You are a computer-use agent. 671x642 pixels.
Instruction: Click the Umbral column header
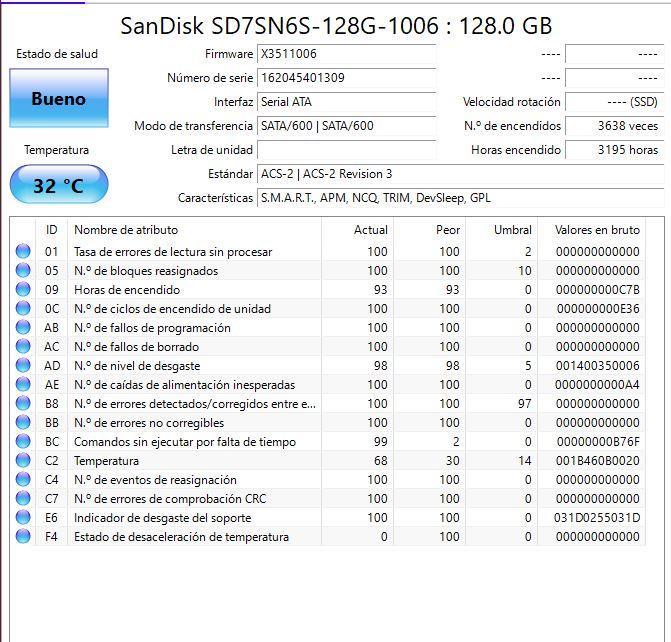[502, 230]
